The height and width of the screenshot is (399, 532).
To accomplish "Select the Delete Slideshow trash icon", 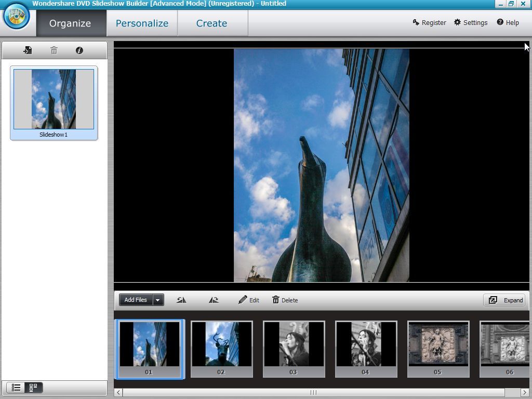I will coord(54,50).
